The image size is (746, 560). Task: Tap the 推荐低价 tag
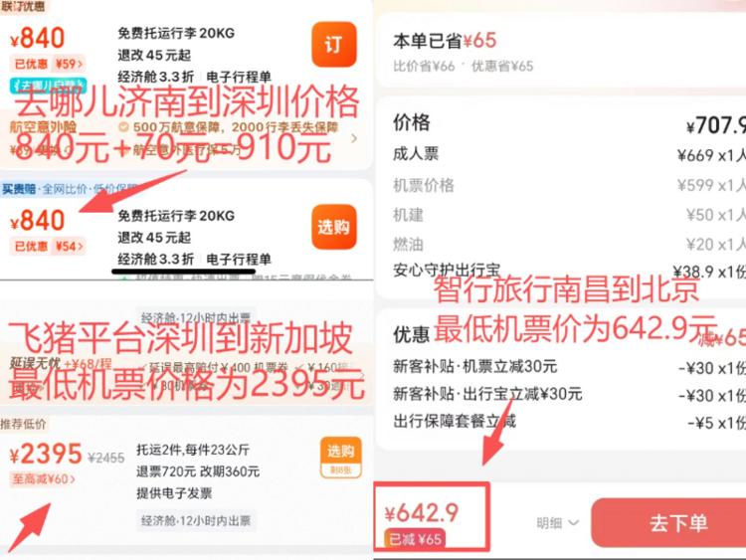click(x=23, y=424)
